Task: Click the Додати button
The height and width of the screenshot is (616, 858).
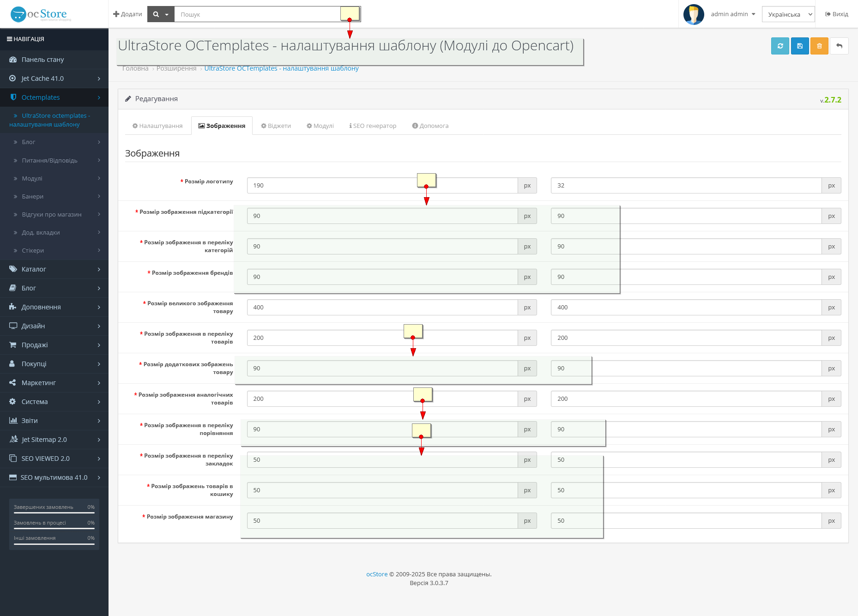Action: click(127, 14)
